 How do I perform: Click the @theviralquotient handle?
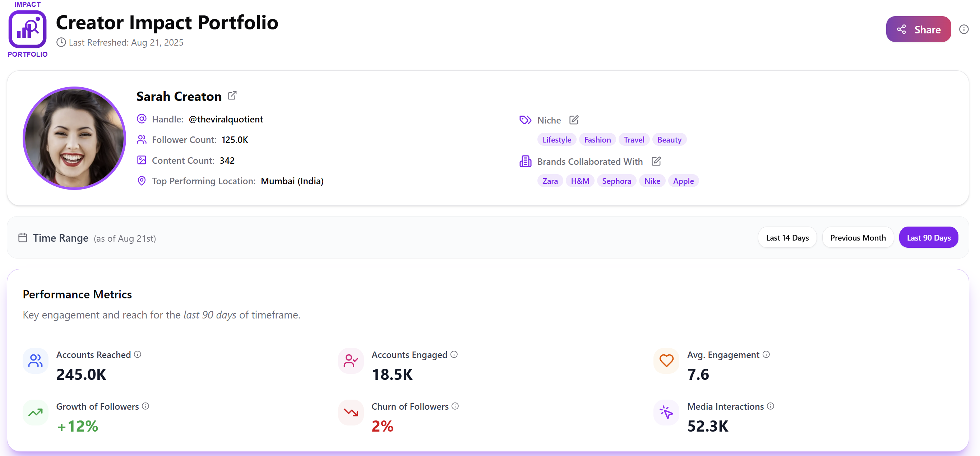point(226,119)
